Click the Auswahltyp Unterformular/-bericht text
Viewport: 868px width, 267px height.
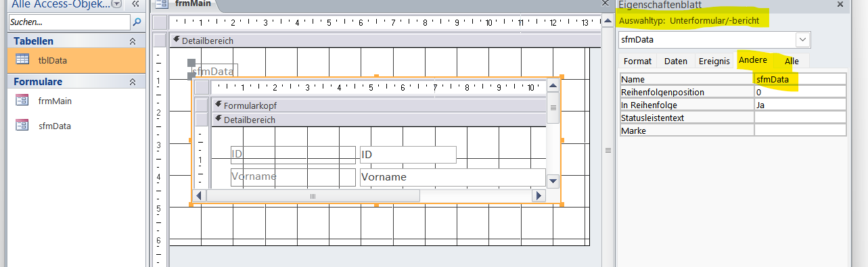click(689, 20)
